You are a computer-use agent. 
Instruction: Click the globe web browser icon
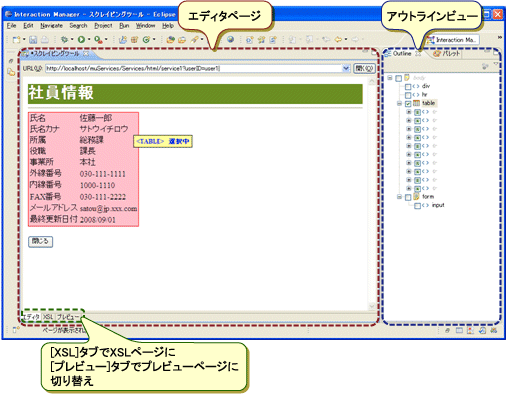(x=230, y=40)
